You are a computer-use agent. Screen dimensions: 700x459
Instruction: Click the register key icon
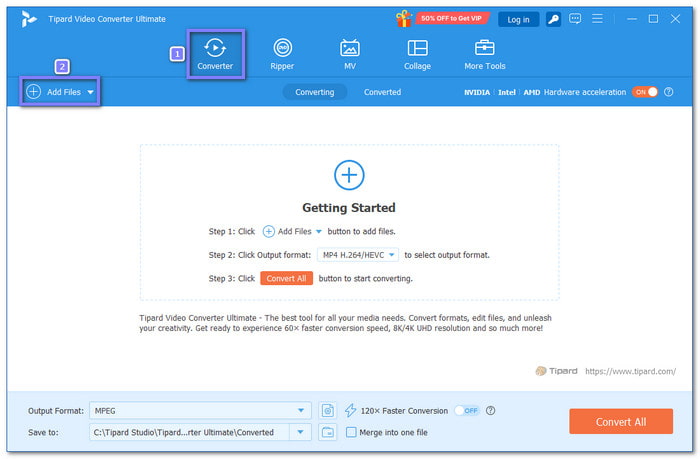coord(553,19)
